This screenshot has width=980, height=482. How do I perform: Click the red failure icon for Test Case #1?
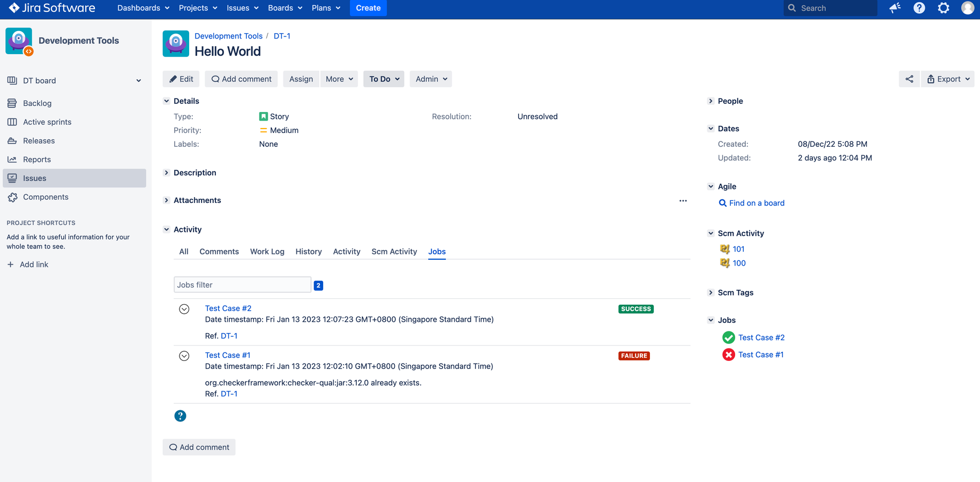click(x=728, y=355)
